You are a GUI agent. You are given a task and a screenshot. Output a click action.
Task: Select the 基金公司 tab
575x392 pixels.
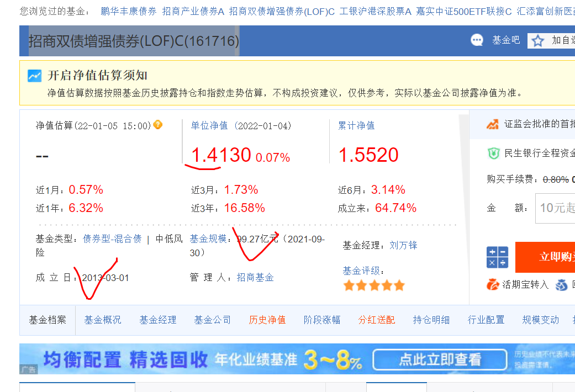(212, 320)
